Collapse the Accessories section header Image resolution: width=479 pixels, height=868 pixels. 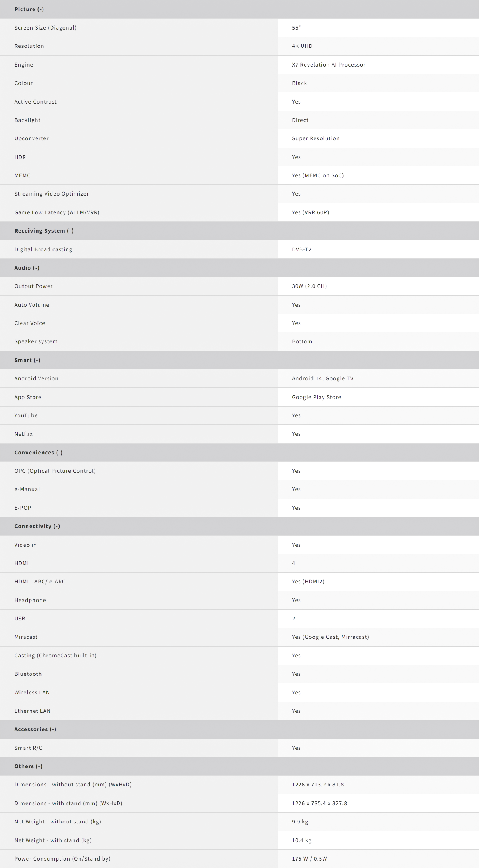tap(35, 729)
